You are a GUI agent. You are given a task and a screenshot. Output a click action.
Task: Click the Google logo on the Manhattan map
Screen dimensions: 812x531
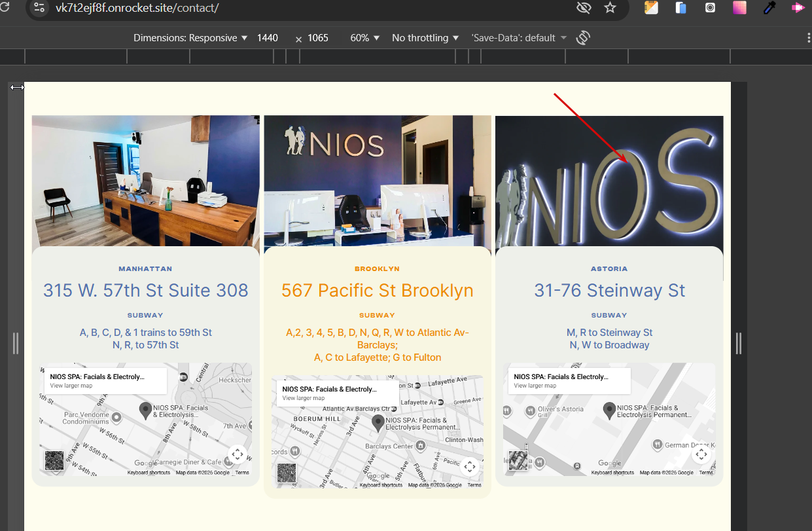pos(145,463)
